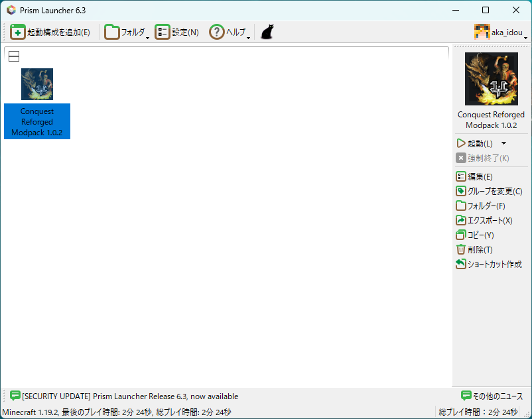
Task: Minimize the Prism Launcher window
Action: tap(456, 10)
